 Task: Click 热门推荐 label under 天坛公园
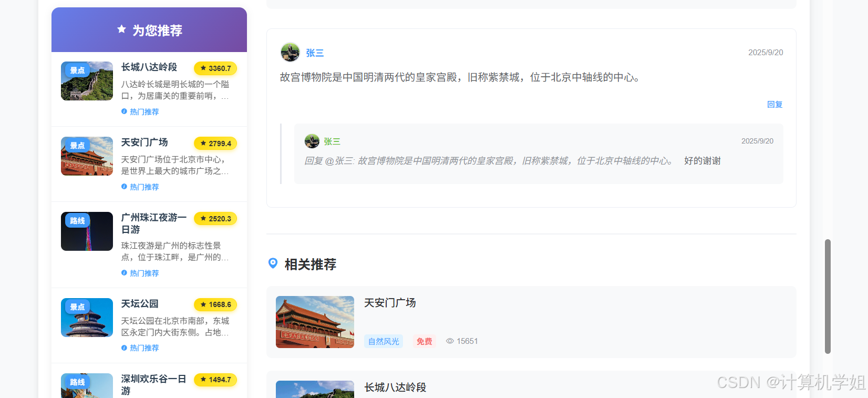point(144,348)
